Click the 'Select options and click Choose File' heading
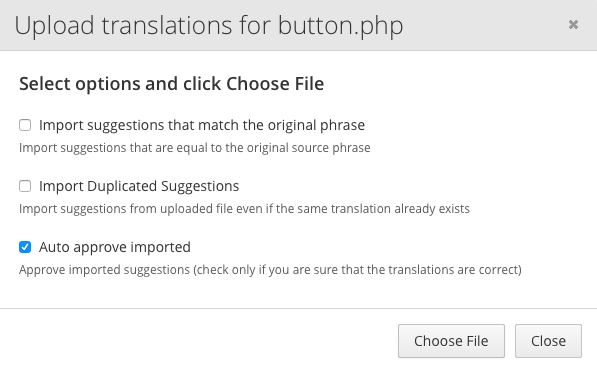Screen dimensions: 597x371 point(171,84)
